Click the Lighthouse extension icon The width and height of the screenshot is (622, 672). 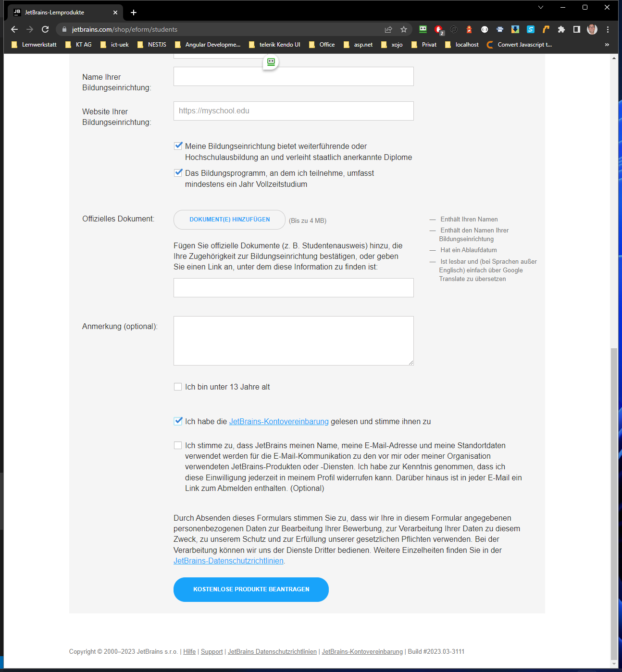point(469,29)
